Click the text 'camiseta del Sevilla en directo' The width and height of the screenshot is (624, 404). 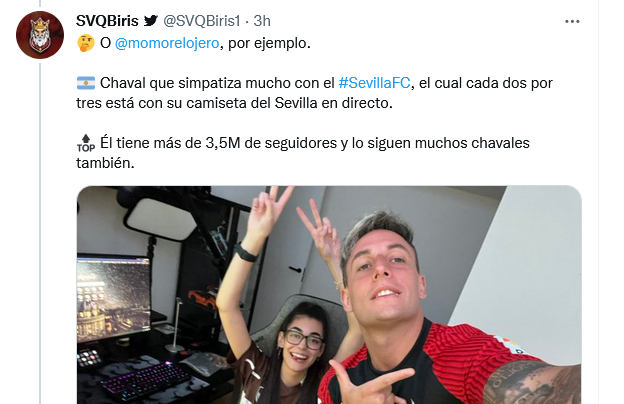pos(287,103)
